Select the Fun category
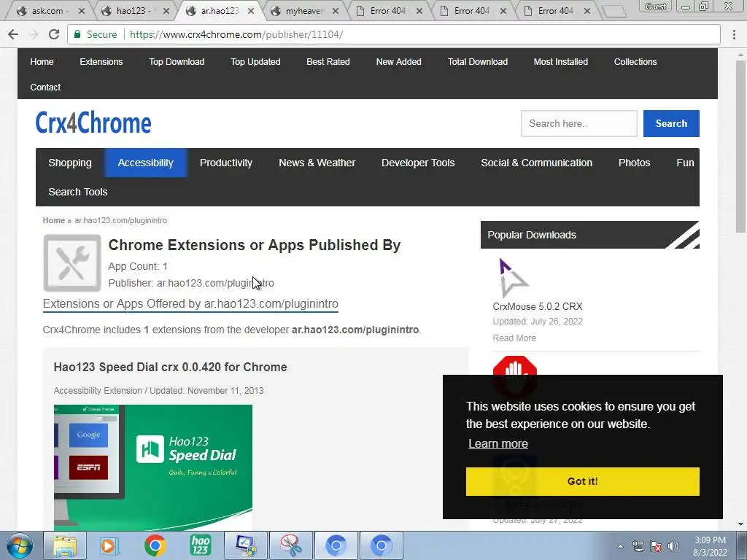The width and height of the screenshot is (747, 560). click(x=685, y=163)
